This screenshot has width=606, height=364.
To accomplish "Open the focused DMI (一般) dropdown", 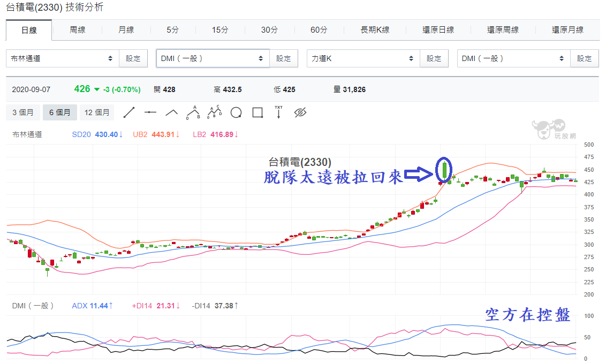I will click(213, 58).
